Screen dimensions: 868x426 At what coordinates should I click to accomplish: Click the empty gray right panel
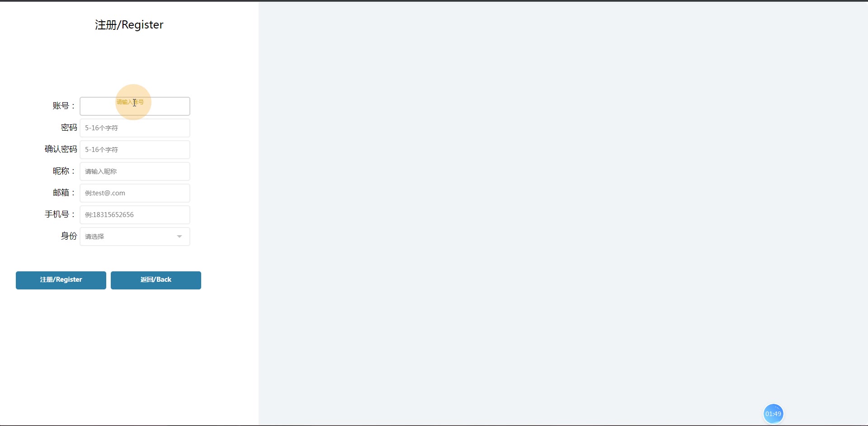pyautogui.click(x=563, y=213)
